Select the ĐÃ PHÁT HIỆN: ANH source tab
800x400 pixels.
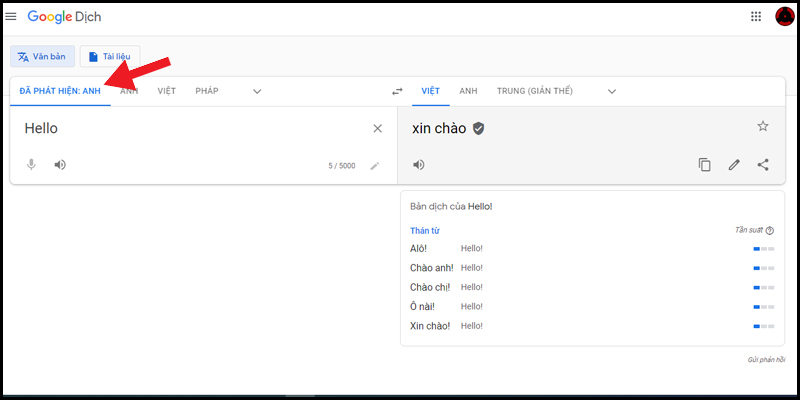point(60,91)
